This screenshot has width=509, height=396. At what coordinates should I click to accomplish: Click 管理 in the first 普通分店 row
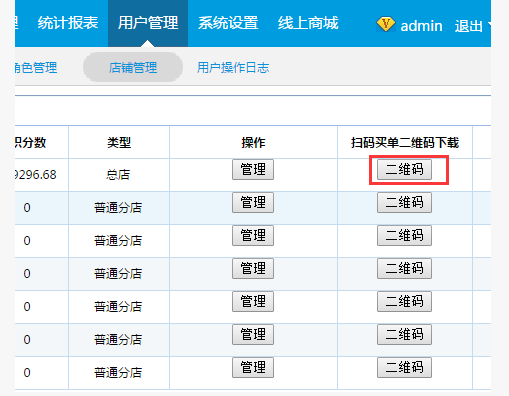coord(253,202)
